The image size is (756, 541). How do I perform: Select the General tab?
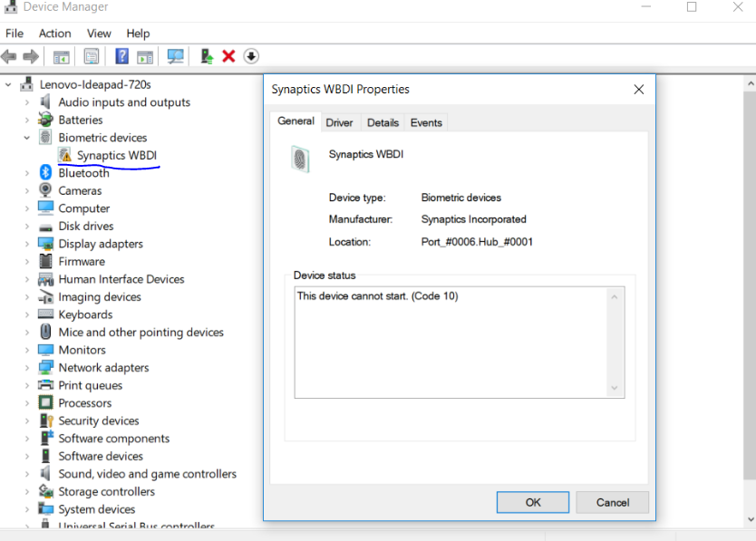click(296, 121)
